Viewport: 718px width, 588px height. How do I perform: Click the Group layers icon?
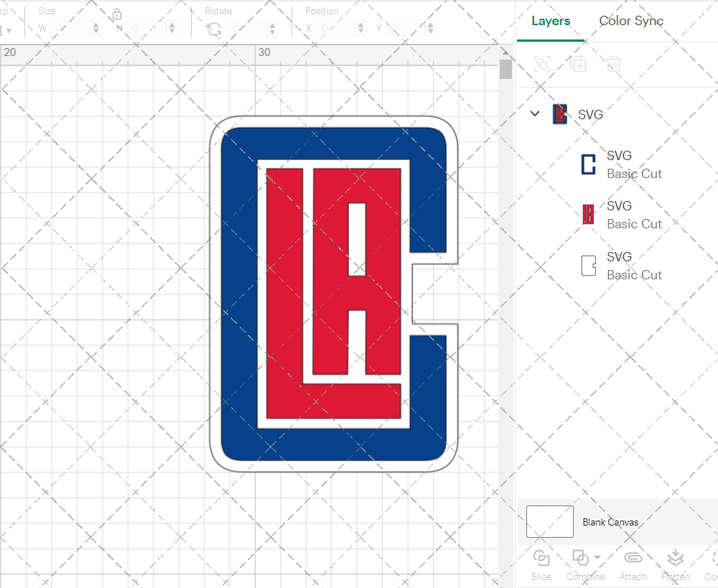(542, 64)
